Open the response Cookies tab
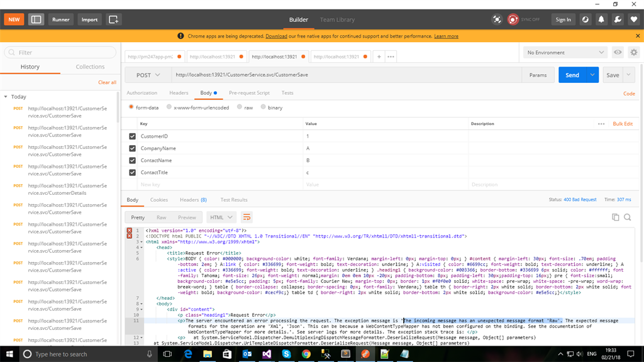This screenshot has height=362, width=644. 159,200
